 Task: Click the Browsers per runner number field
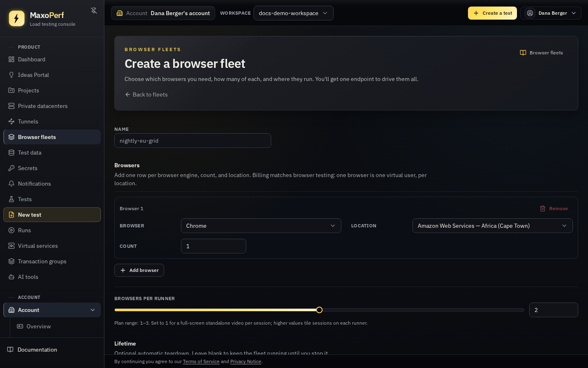pos(553,310)
